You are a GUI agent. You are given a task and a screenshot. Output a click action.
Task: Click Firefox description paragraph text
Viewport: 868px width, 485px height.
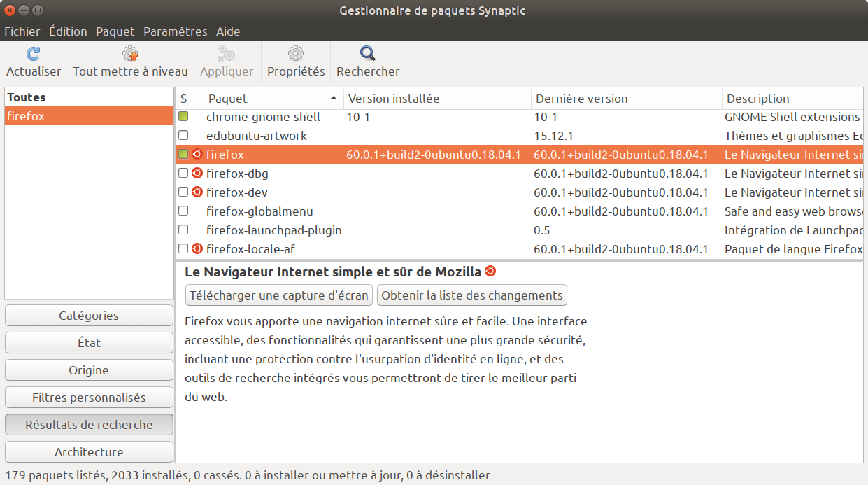[x=386, y=359]
